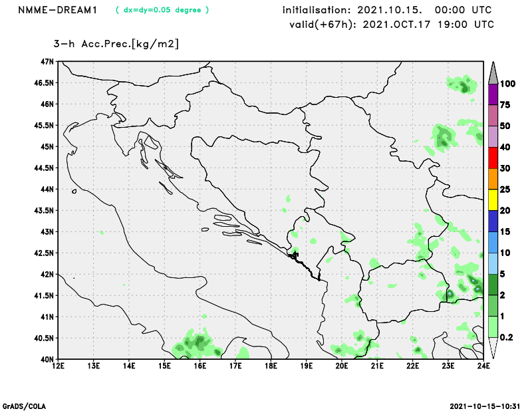Click the light green swatch above 0.2
Screen dimensions: 532x411
[493, 327]
